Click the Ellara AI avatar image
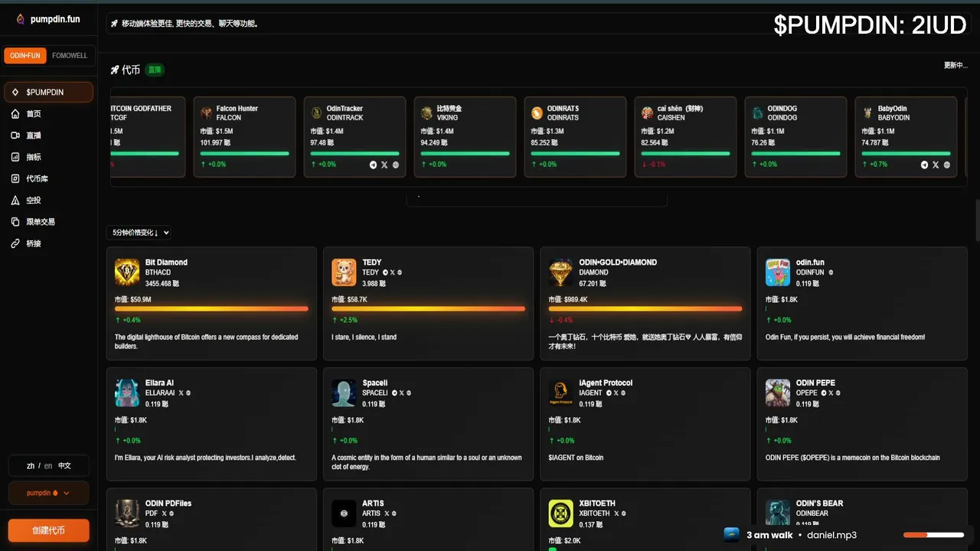 tap(127, 393)
